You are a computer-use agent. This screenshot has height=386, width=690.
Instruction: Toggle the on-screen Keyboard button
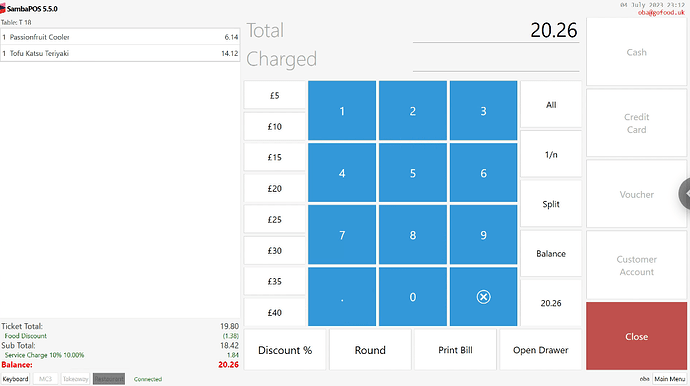[15, 379]
